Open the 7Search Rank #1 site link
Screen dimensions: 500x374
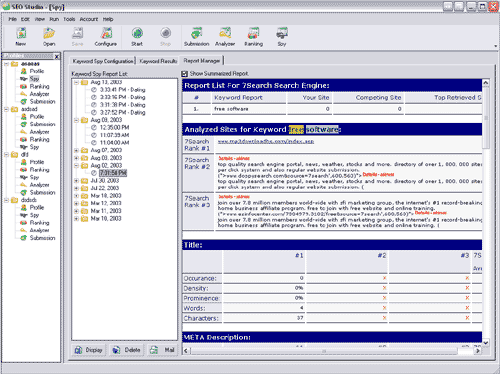266,141
